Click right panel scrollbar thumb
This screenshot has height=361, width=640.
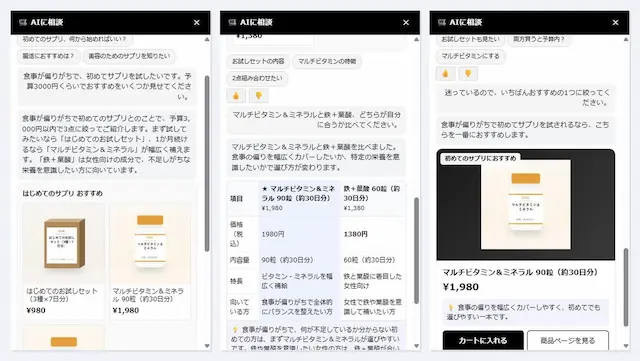tap(626, 287)
